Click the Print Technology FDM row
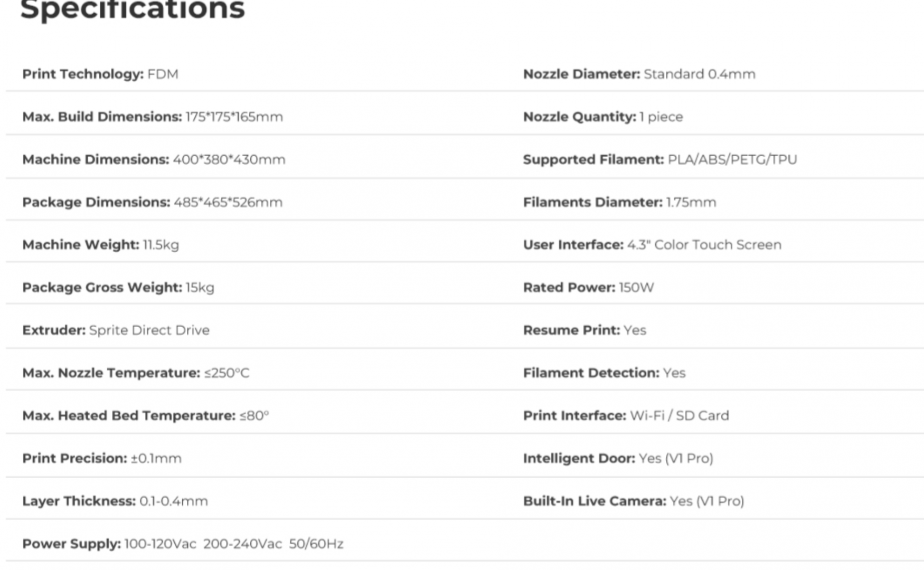Viewport: 924px width, 570px height. (100, 74)
